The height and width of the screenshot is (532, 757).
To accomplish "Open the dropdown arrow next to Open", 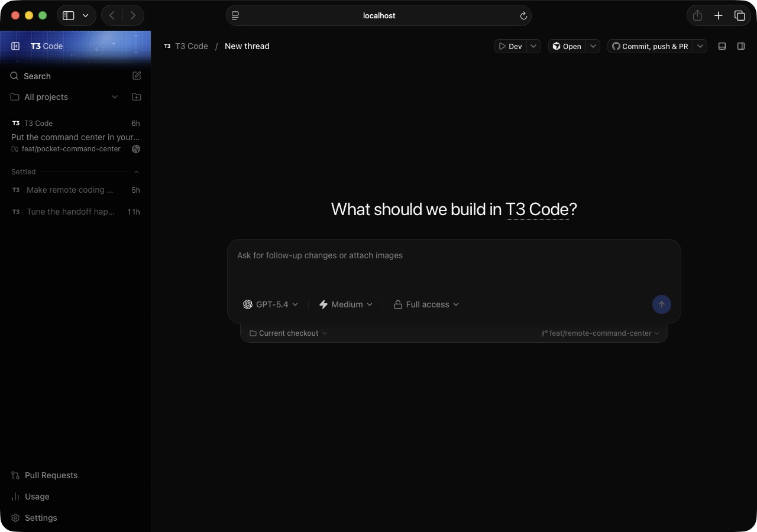I will (593, 46).
